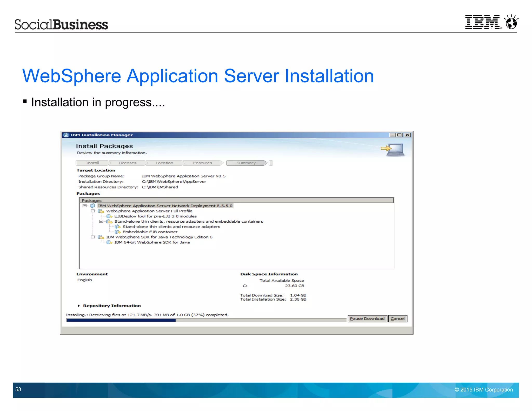Click the globe icon next to IBM logo
The image size is (532, 411).
(x=511, y=22)
